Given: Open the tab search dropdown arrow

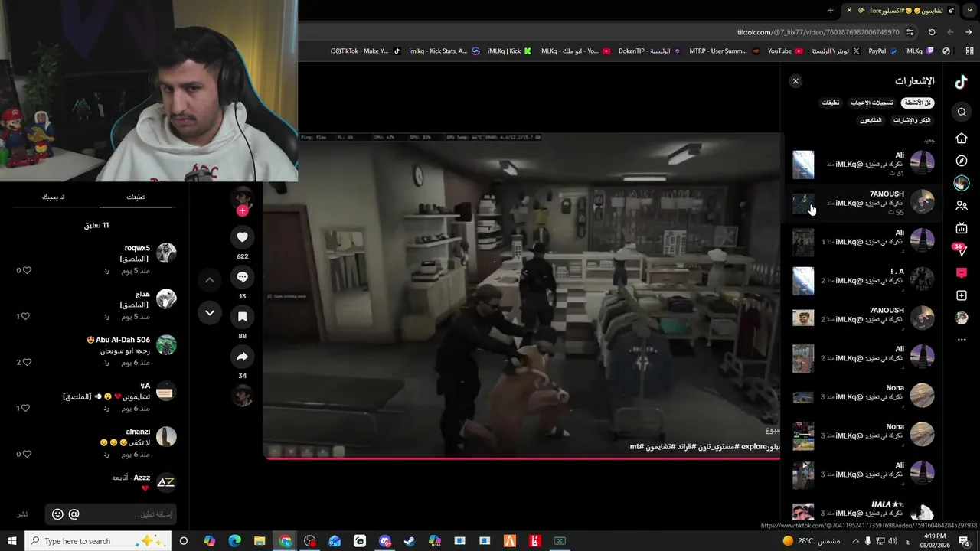Looking at the screenshot, I should click(x=970, y=10).
